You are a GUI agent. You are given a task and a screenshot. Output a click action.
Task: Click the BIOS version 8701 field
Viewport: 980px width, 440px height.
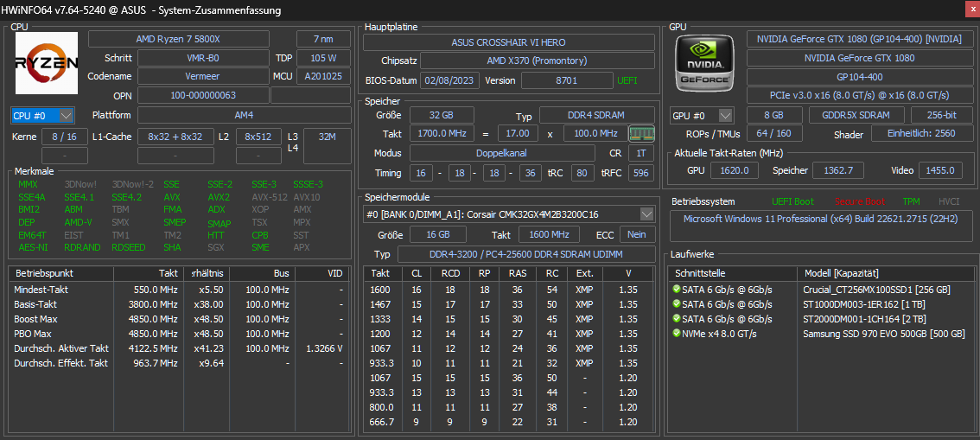(567, 80)
